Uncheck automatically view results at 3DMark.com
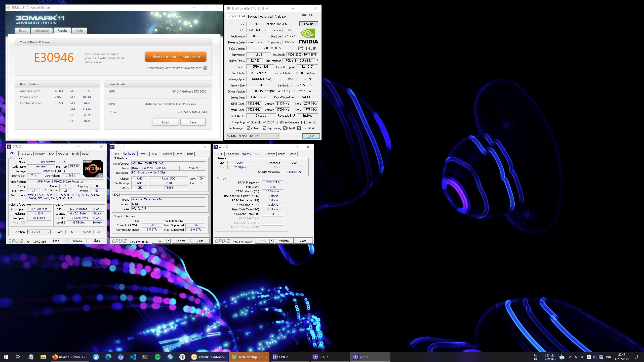 (205, 68)
